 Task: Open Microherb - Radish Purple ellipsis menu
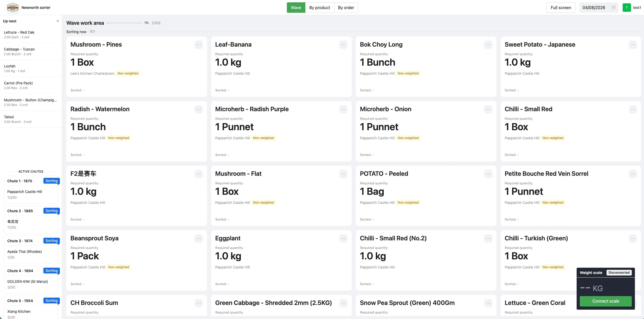click(343, 109)
